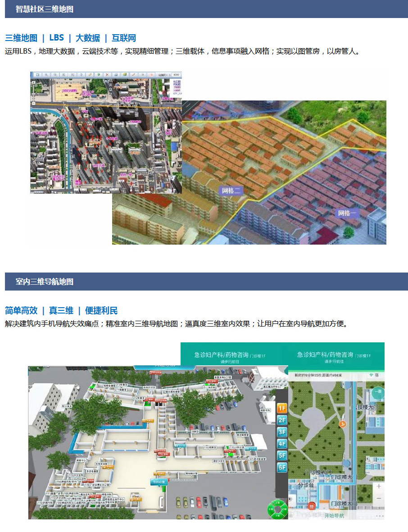
Task: Toggle the 社区图 community map layer
Action: coord(177,82)
